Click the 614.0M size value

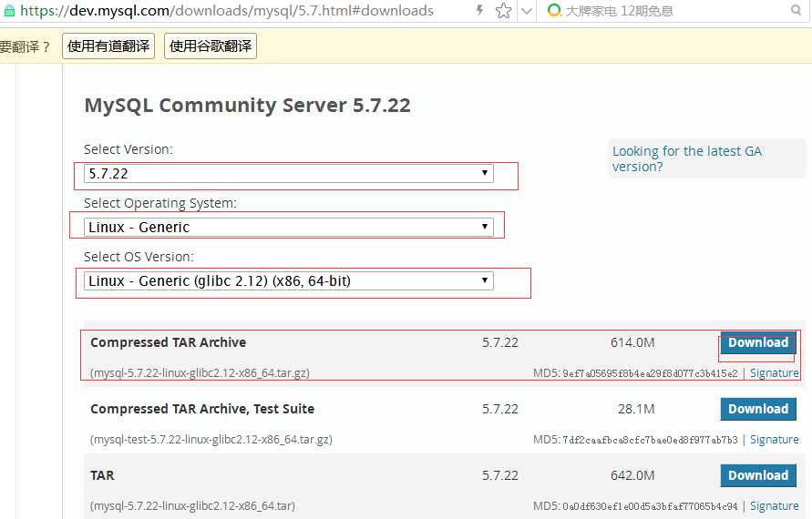632,342
